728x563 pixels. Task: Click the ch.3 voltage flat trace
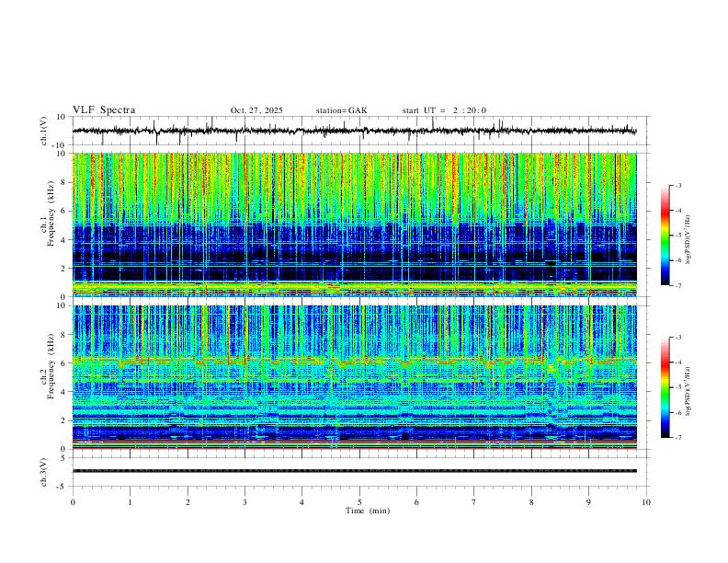tap(354, 471)
